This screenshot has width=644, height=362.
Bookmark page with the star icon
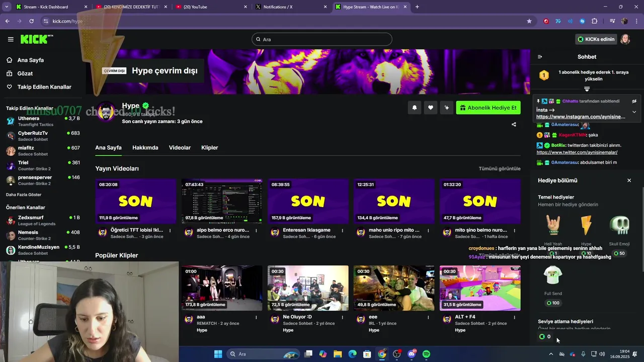(529, 21)
